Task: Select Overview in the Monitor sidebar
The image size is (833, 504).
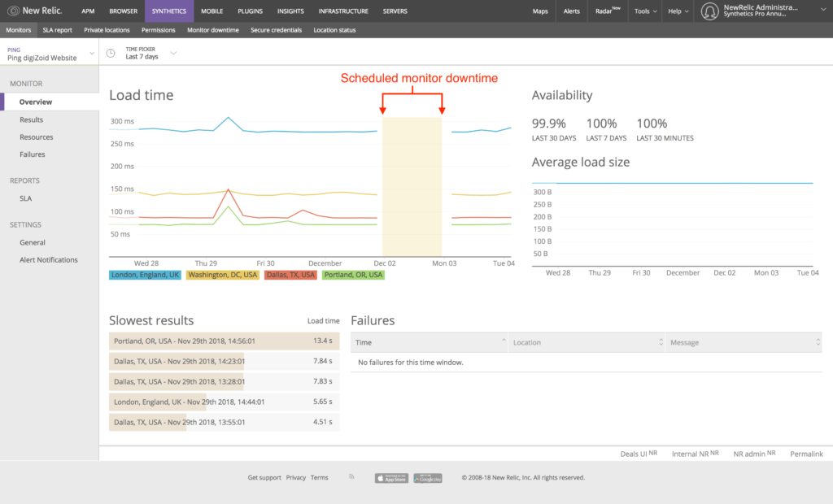Action: coord(50,102)
